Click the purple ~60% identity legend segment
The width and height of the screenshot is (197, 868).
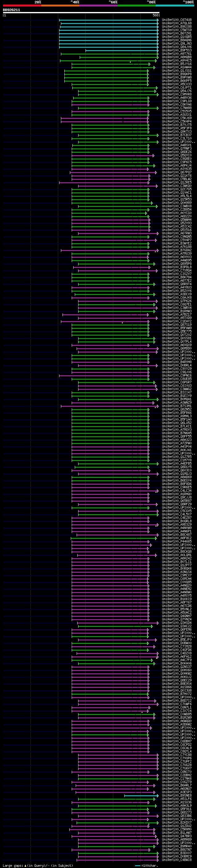click(99, 6)
